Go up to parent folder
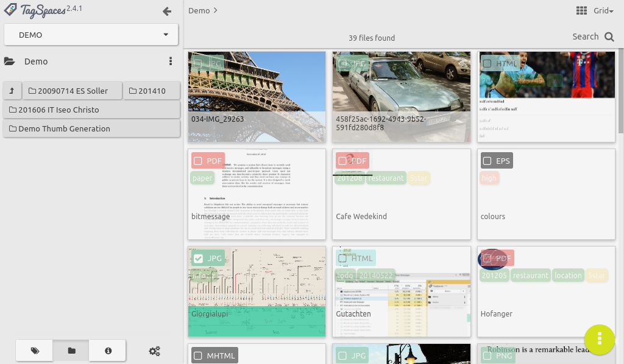Screen dimensions: 624x364 click(12, 91)
